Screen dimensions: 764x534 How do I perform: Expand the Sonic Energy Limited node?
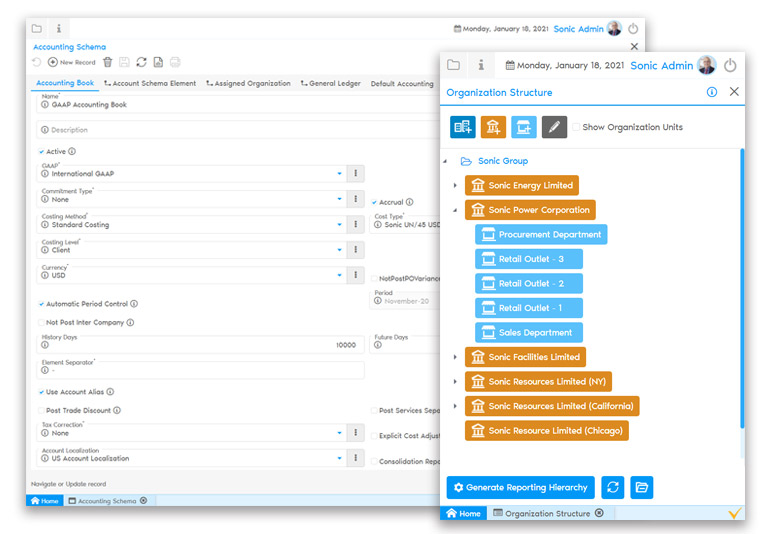454,185
